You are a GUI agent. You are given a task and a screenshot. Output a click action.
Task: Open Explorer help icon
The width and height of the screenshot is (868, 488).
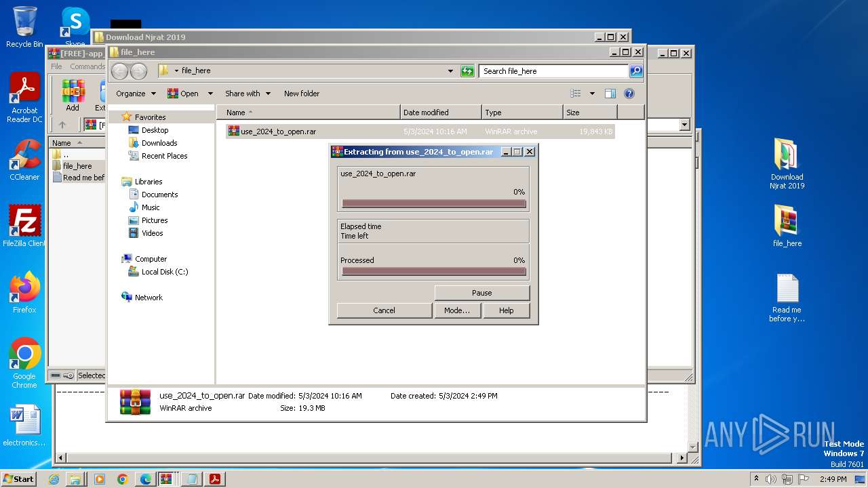click(x=629, y=94)
